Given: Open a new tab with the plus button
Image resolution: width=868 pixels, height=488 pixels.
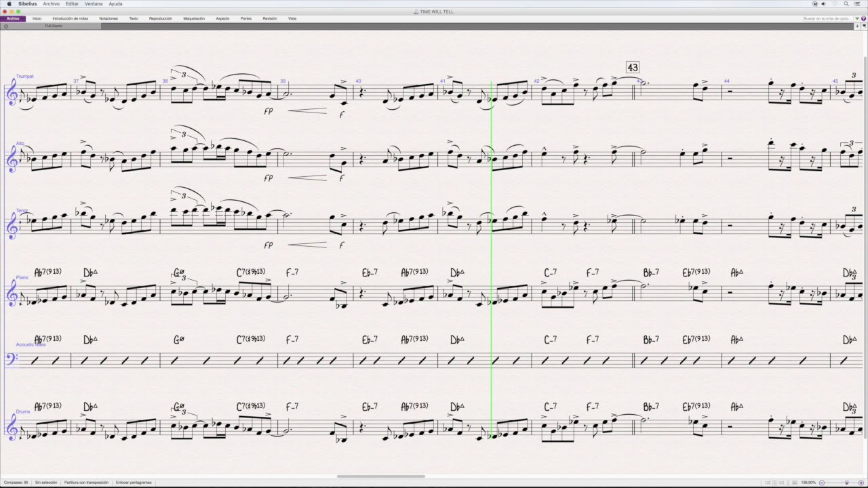Looking at the screenshot, I should pyautogui.click(x=857, y=26).
